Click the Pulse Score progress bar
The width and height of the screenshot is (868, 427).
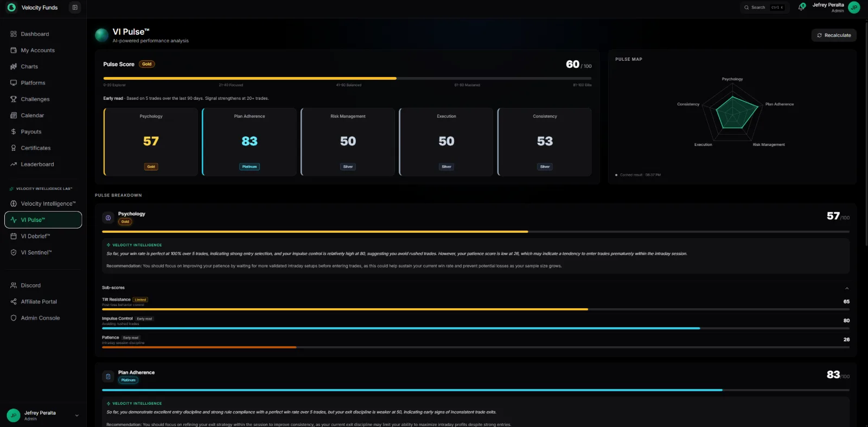click(x=347, y=78)
